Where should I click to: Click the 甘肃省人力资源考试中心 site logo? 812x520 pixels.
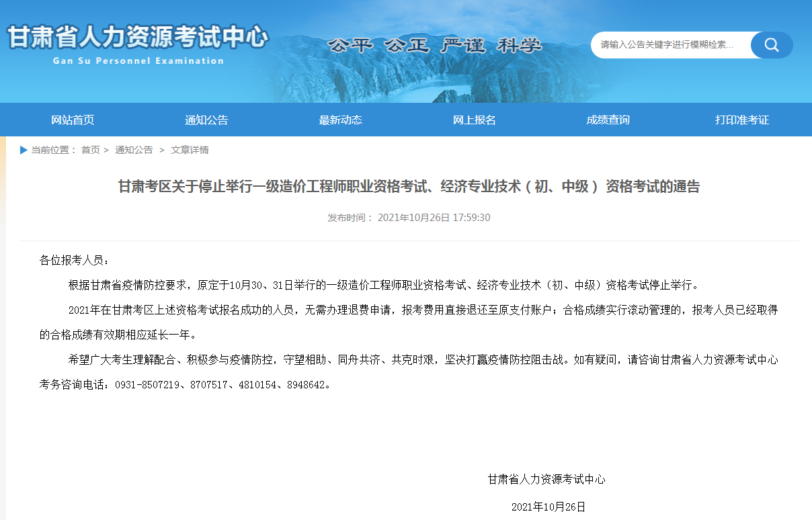138,38
